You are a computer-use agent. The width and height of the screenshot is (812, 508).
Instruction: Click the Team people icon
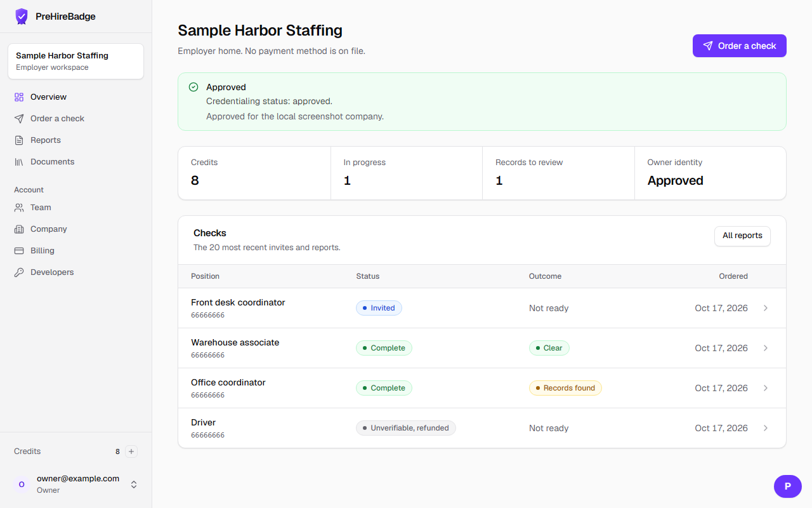19,208
